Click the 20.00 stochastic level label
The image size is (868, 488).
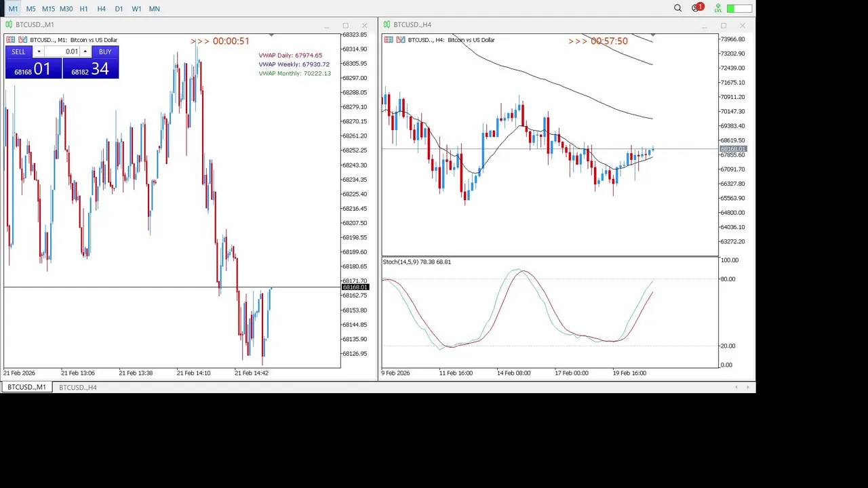click(x=728, y=346)
